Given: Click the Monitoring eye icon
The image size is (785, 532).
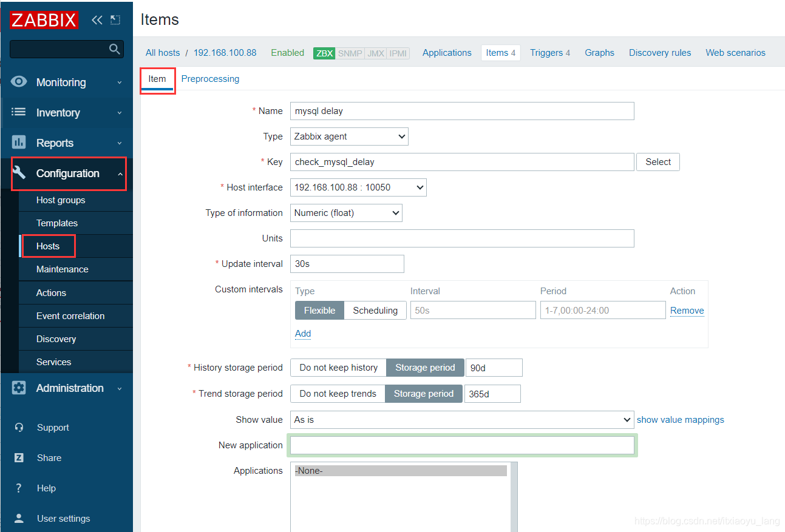Looking at the screenshot, I should (x=19, y=82).
